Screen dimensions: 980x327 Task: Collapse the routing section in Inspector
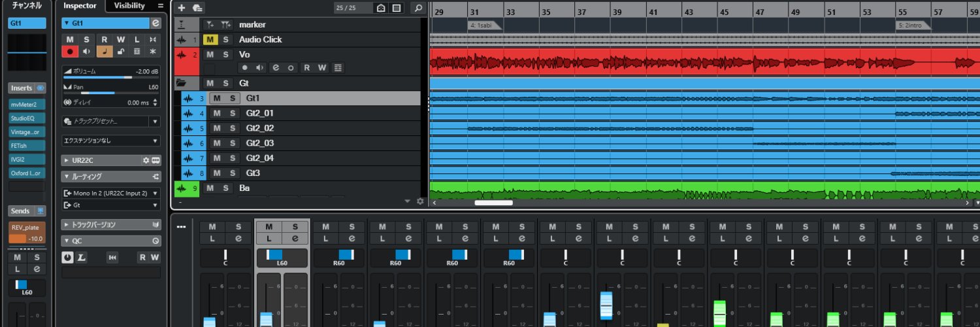coord(67,177)
